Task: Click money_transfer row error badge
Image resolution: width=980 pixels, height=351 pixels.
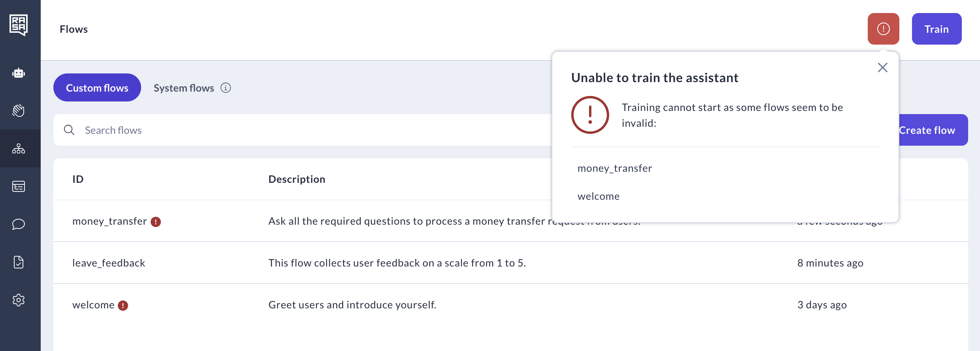Action: coord(156,222)
